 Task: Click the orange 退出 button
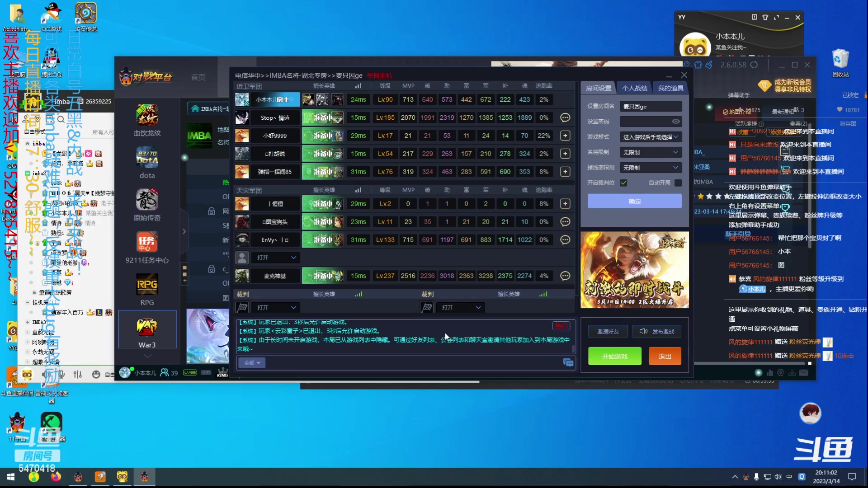[x=665, y=356]
